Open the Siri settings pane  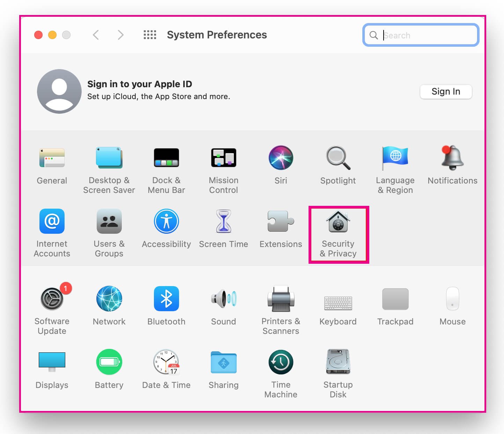[x=281, y=164]
